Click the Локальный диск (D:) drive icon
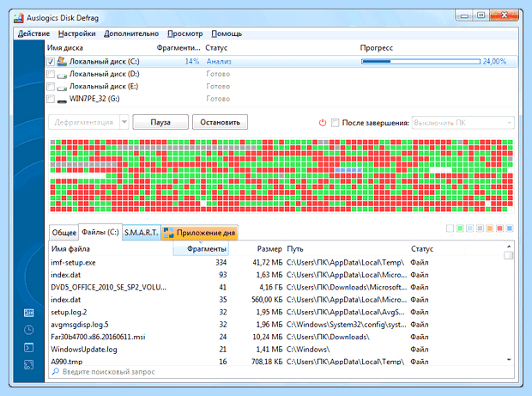 pyautogui.click(x=62, y=75)
